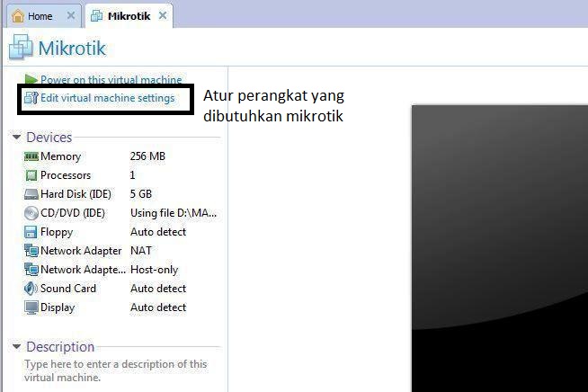588x392 pixels.
Task: Click the Memory device icon
Action: [31, 156]
